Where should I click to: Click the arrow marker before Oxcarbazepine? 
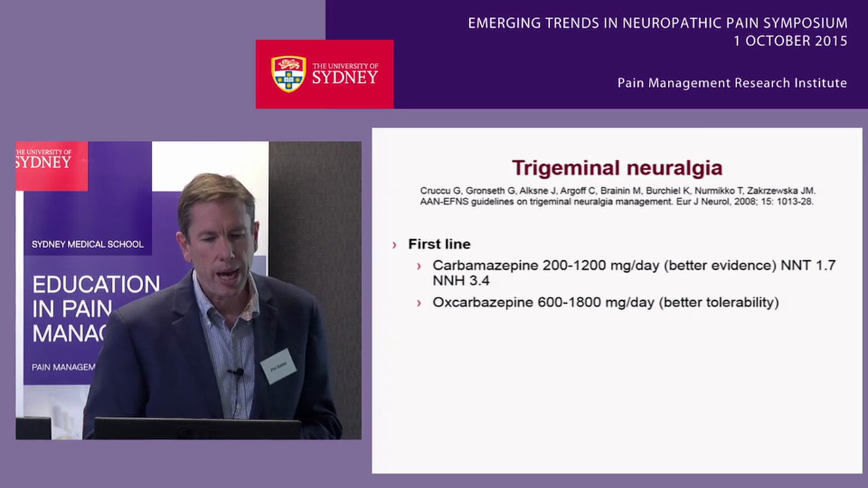(418, 303)
